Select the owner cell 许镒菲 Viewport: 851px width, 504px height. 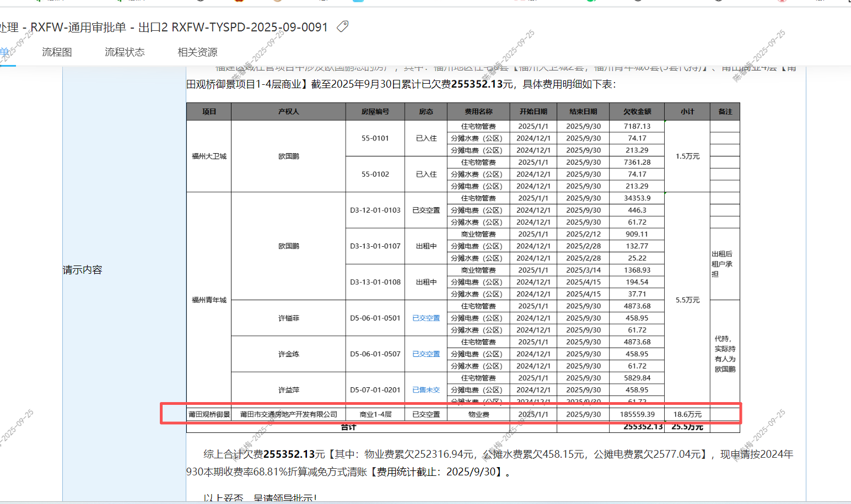(288, 318)
